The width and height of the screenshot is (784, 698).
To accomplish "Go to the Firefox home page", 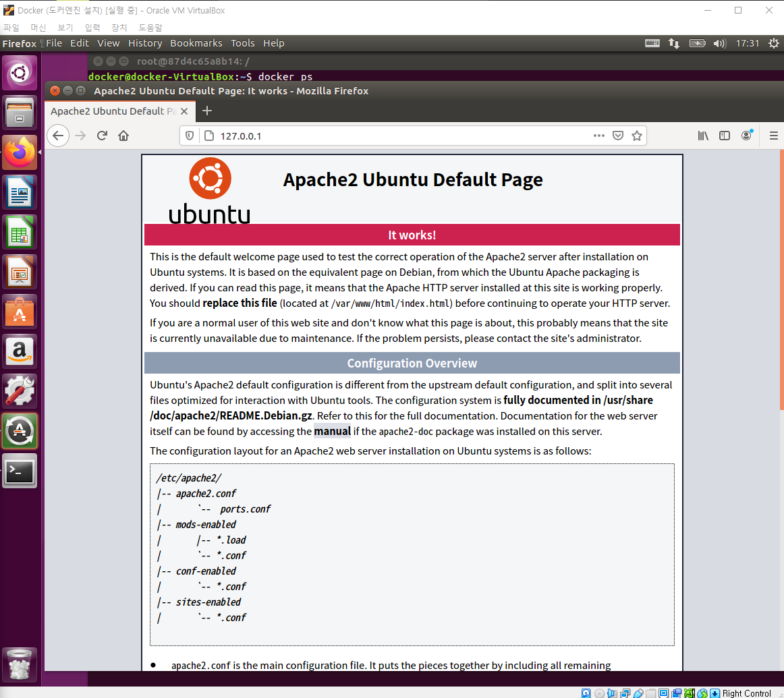I will click(x=123, y=136).
